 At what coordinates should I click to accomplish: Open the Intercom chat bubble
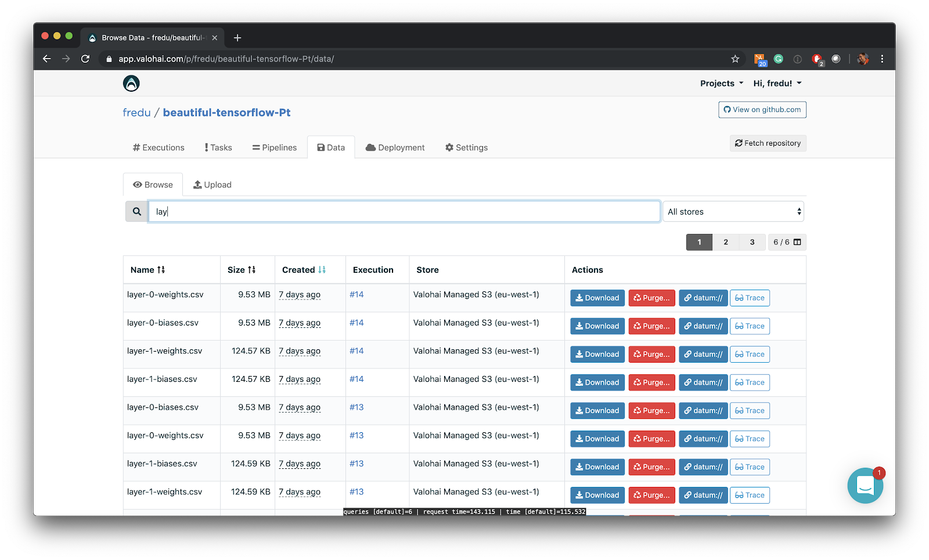tap(865, 485)
